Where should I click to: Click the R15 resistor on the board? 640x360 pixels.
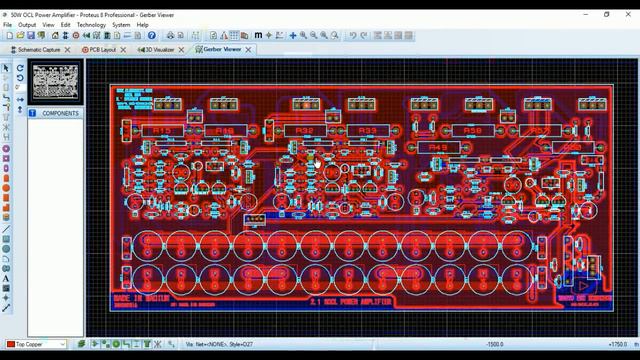(x=163, y=131)
